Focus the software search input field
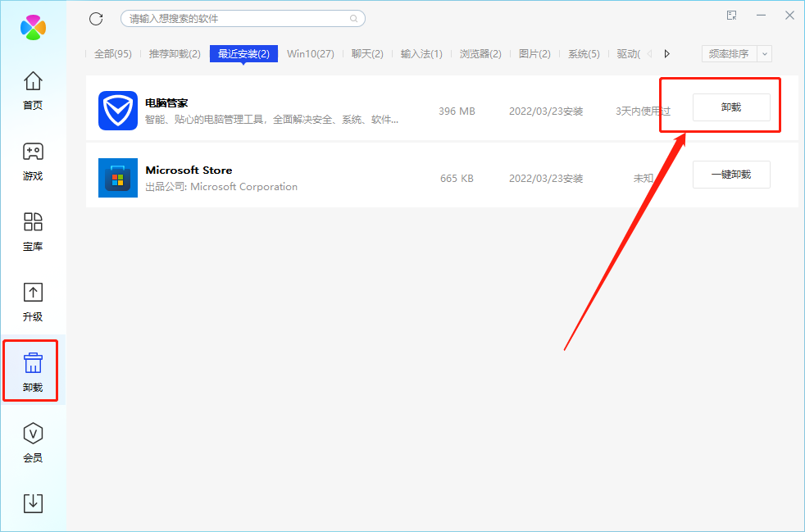Viewport: 805px width, 532px height. (x=243, y=19)
